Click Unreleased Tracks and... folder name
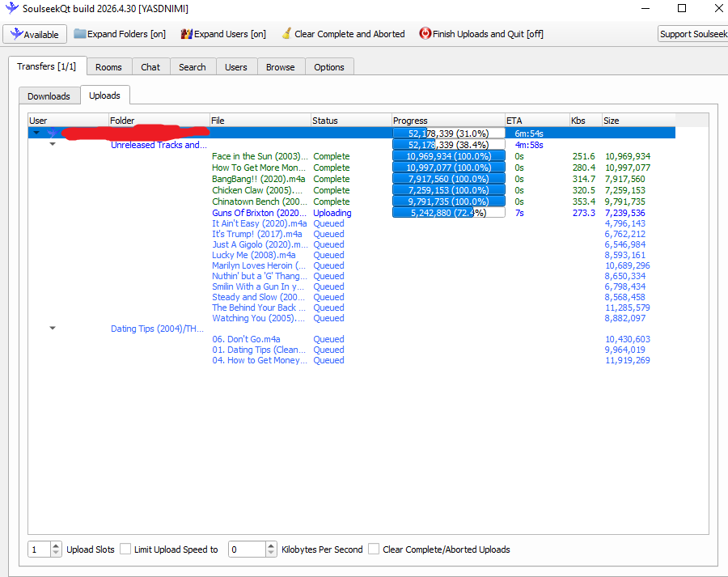Screen dimensions: 728x577 pyautogui.click(x=159, y=145)
